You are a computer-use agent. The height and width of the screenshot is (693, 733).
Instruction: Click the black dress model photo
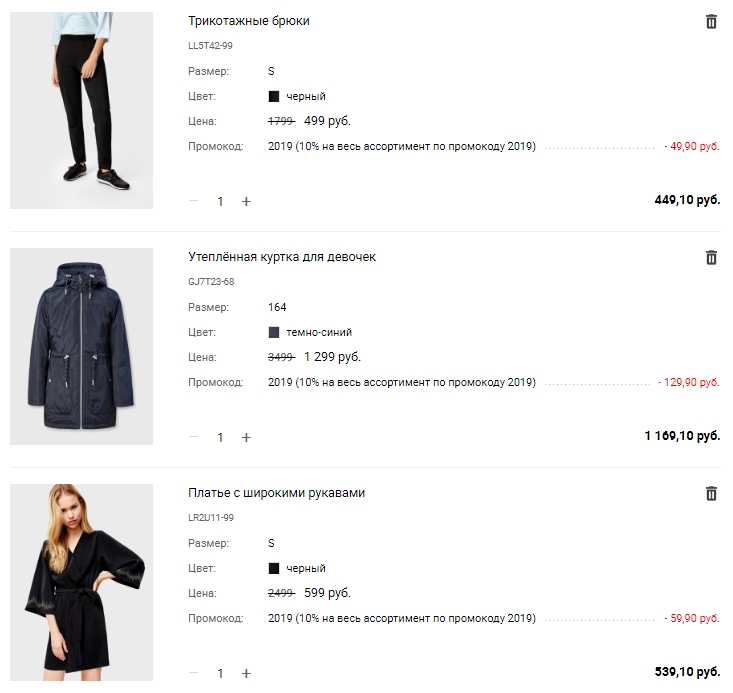coord(81,583)
